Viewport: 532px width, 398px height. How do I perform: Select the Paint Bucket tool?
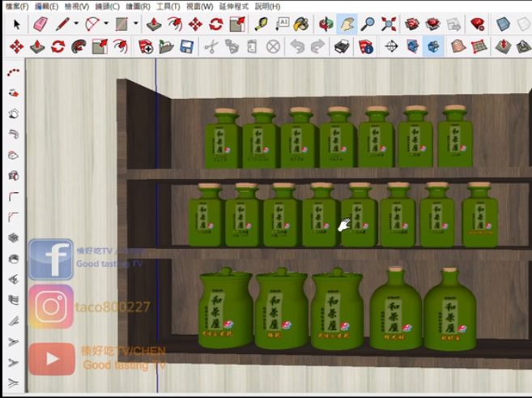coord(301,24)
